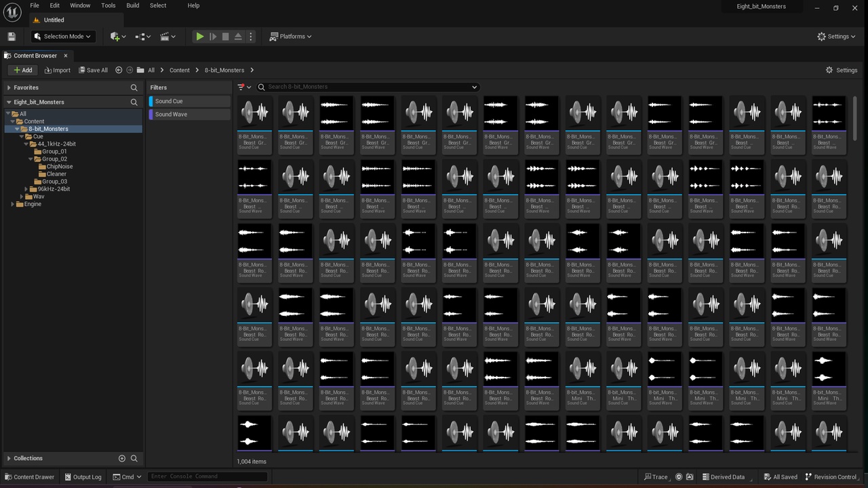Open the editor Settings dropdown at top right
Image resolution: width=868 pixels, height=488 pixels.
pos(837,37)
